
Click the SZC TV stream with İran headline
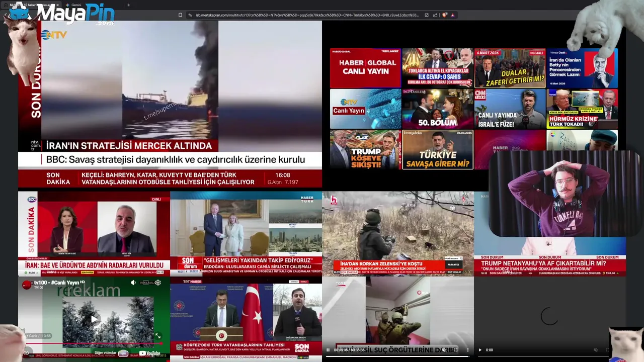click(94, 233)
